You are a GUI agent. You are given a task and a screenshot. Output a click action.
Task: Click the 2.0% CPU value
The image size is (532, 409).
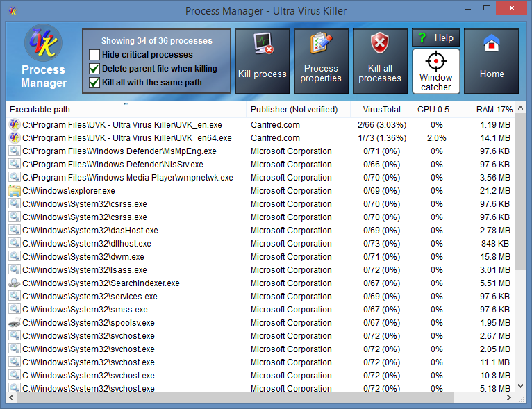[x=437, y=138]
